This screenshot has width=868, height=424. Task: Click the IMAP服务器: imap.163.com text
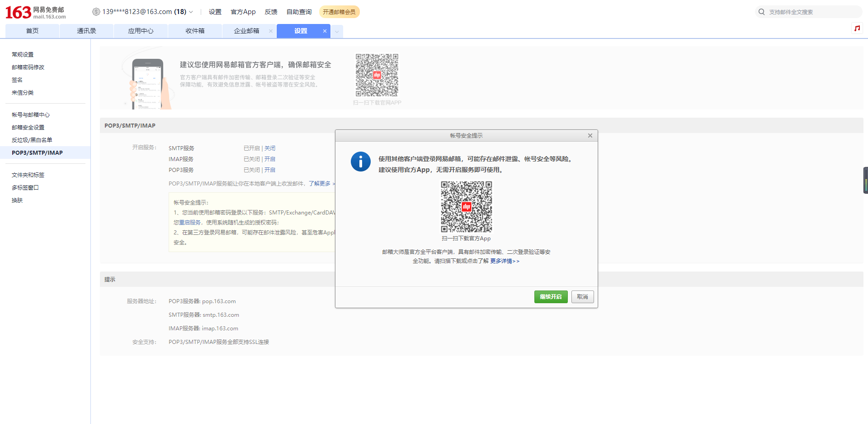coord(203,328)
